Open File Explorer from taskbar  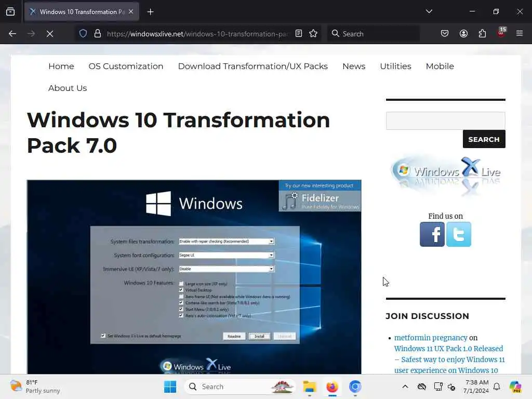310,387
